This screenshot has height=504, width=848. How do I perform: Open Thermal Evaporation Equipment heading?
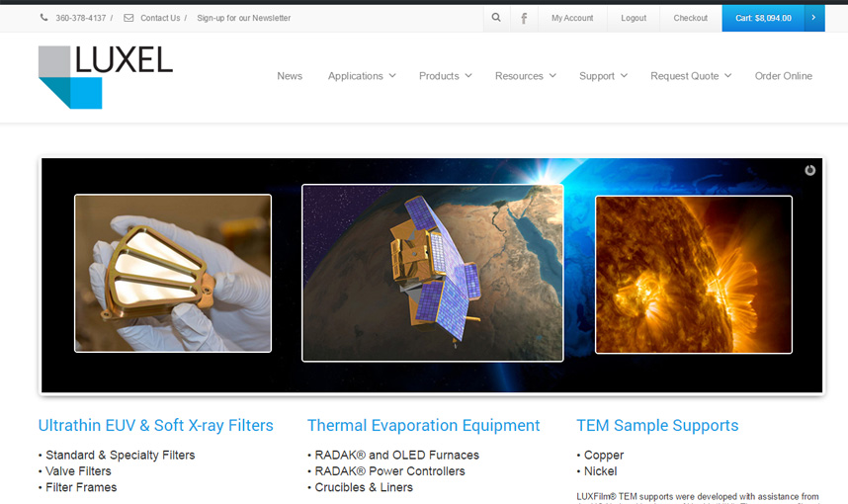[x=423, y=426]
